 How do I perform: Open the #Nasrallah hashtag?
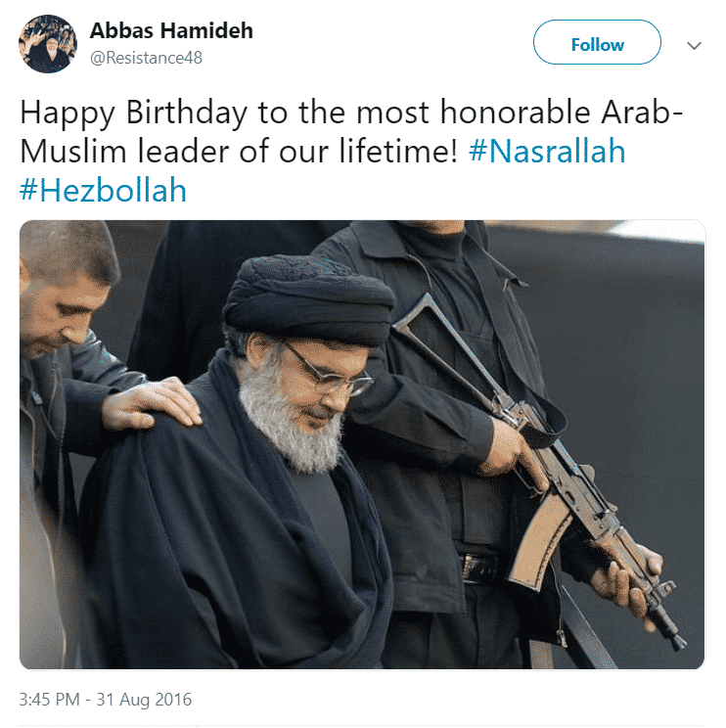[x=547, y=152]
